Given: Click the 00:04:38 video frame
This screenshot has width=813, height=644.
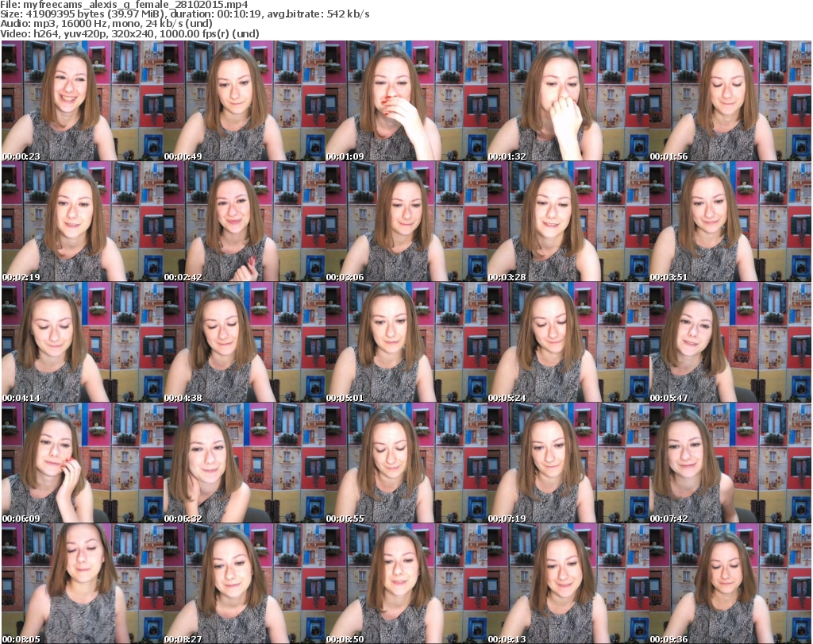Looking at the screenshot, I should point(245,343).
